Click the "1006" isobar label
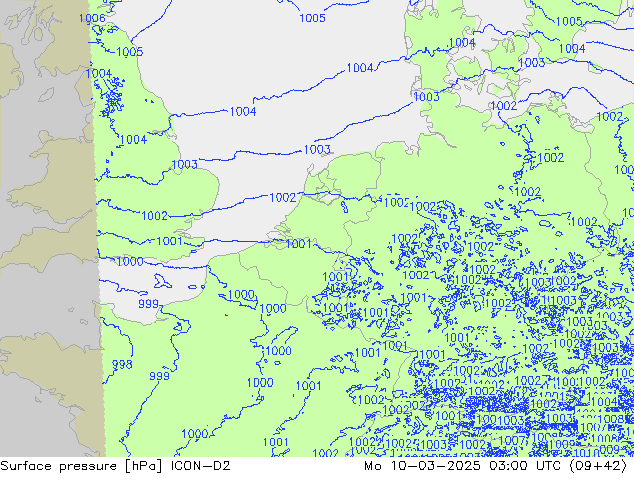 [92, 18]
